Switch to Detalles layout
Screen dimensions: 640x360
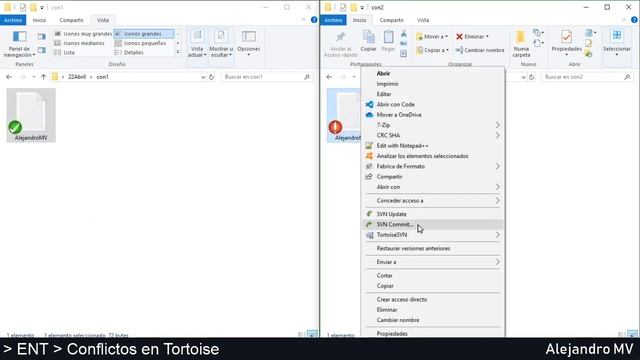(x=129, y=53)
